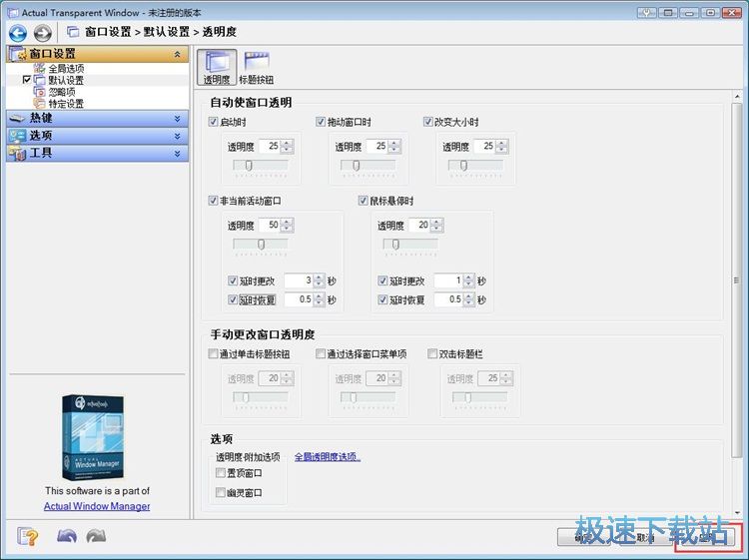Open the Actual Window Manager link
Screen dimensions: 749x560
tap(97, 506)
